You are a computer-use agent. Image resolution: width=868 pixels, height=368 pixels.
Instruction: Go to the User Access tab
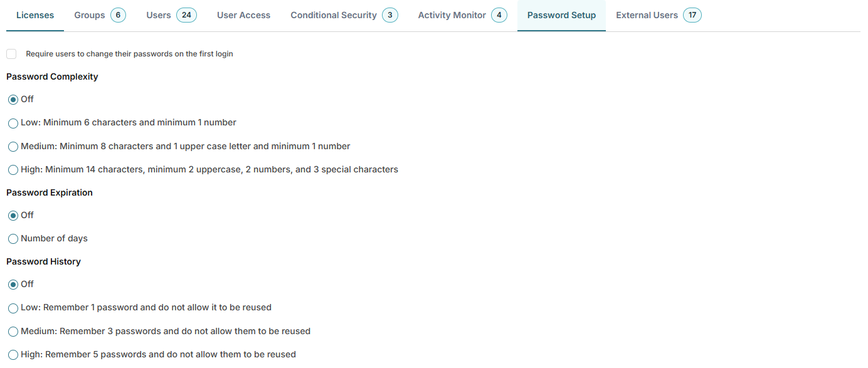(x=243, y=15)
